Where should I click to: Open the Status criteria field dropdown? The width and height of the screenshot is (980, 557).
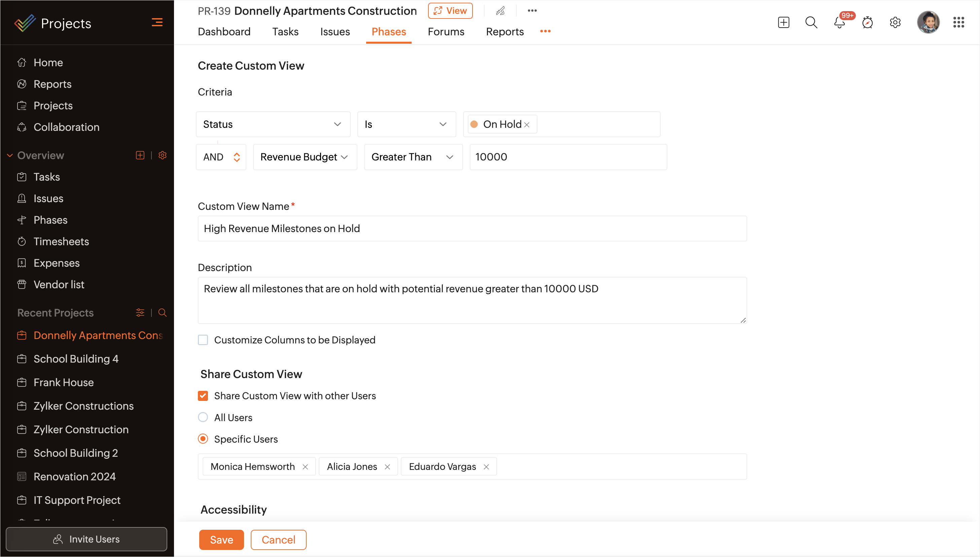pyautogui.click(x=273, y=124)
